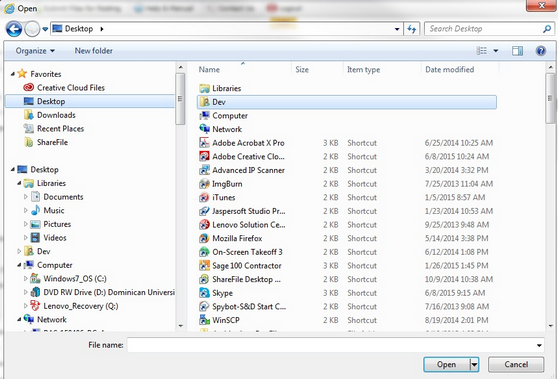Open the Organize menu
Viewport: 558px width, 379px height.
[x=35, y=51]
